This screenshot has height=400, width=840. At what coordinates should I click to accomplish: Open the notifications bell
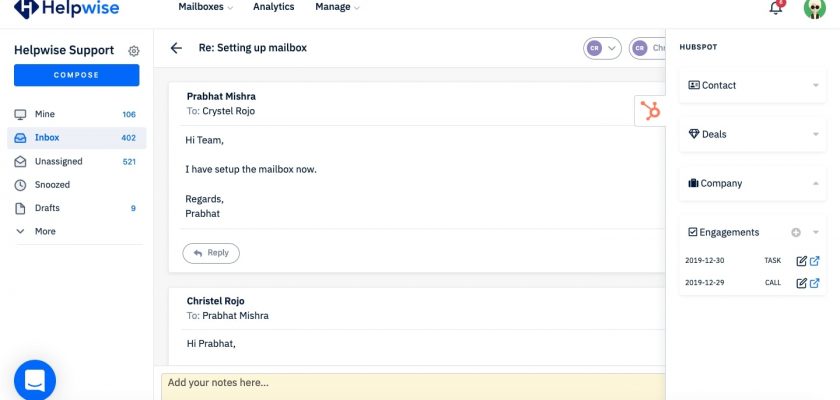(x=776, y=7)
